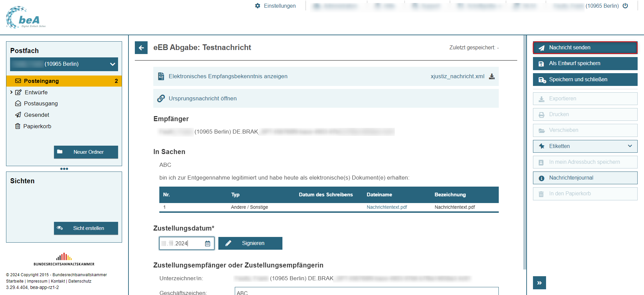Open the Nachrichtentext.pdf attachment link
Image resolution: width=644 pixels, height=295 pixels.
[387, 207]
